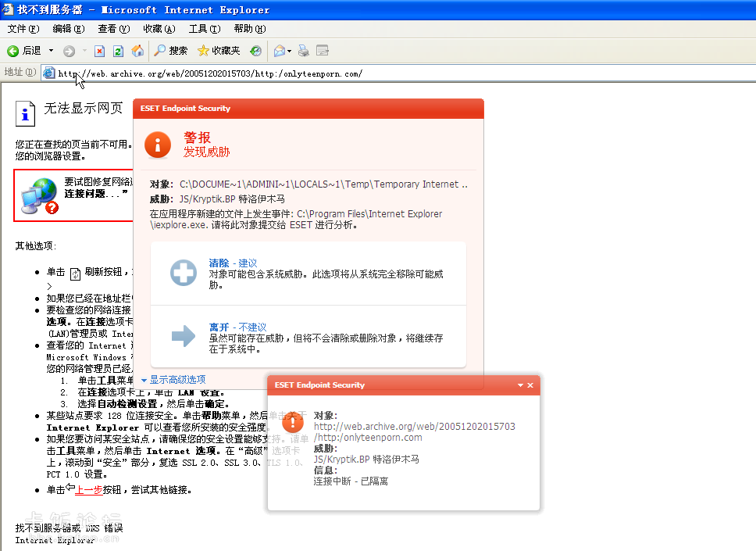Open the 工具(T) menu

coord(204,29)
